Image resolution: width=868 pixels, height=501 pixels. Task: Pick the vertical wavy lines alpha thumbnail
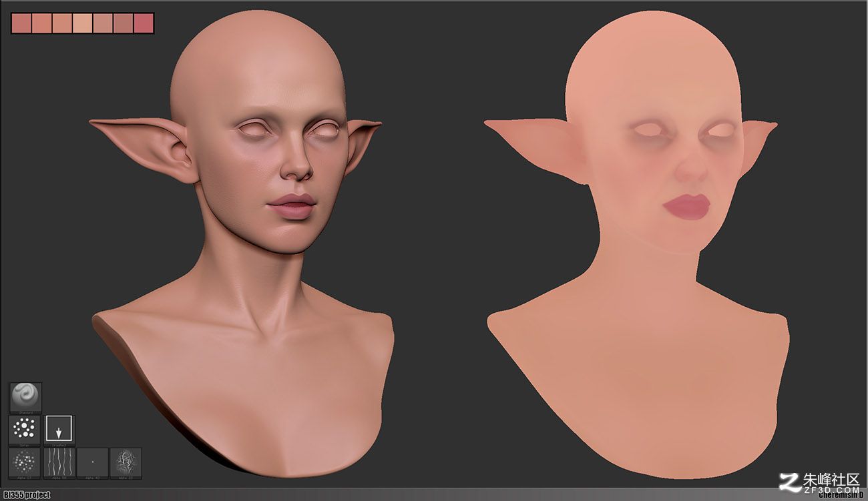point(59,463)
